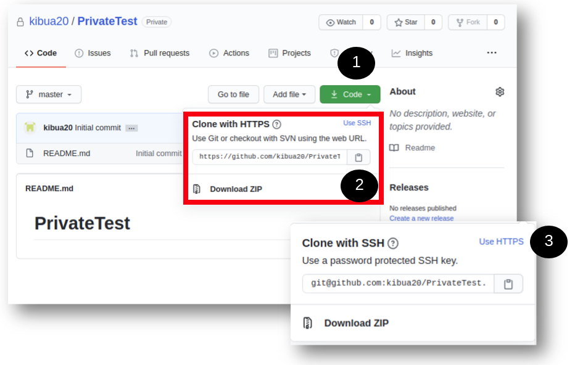Open the kibua20 commit author link
588x365 pixels.
[x=58, y=128]
